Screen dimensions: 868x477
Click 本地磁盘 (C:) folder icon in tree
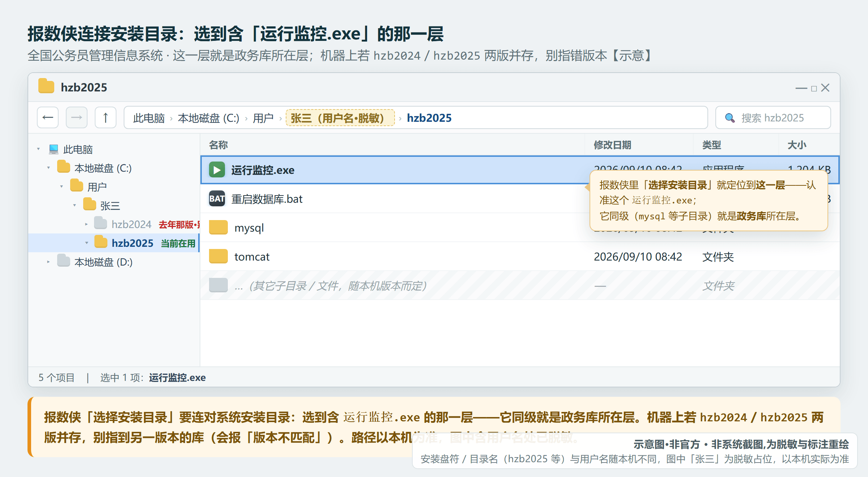tap(64, 167)
